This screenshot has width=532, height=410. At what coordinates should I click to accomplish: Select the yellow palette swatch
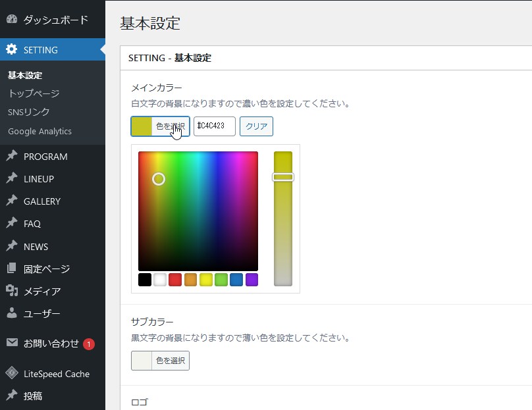click(x=206, y=280)
